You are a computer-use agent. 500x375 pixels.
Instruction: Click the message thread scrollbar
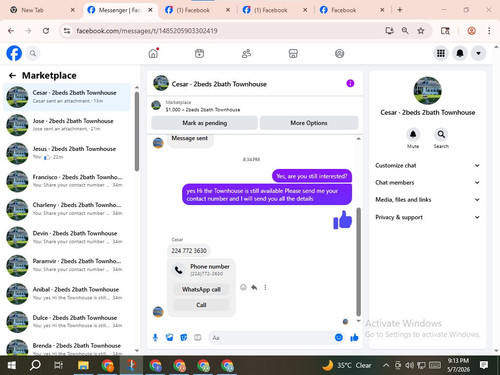359,262
